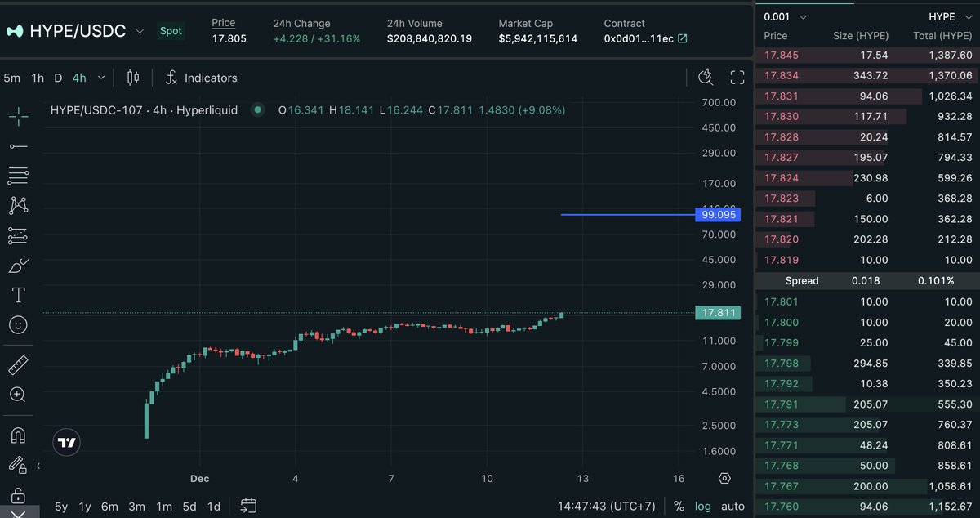980x518 pixels.
Task: Select the 4h timeframe
Action: pos(79,78)
